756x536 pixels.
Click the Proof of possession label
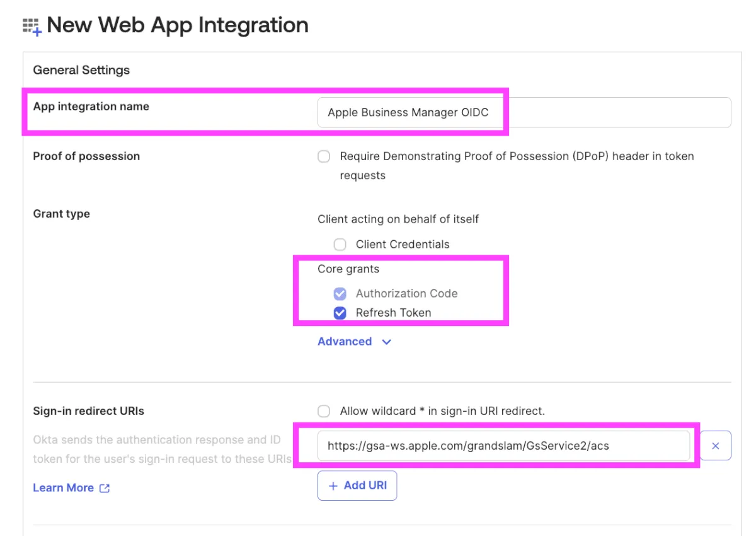(86, 156)
